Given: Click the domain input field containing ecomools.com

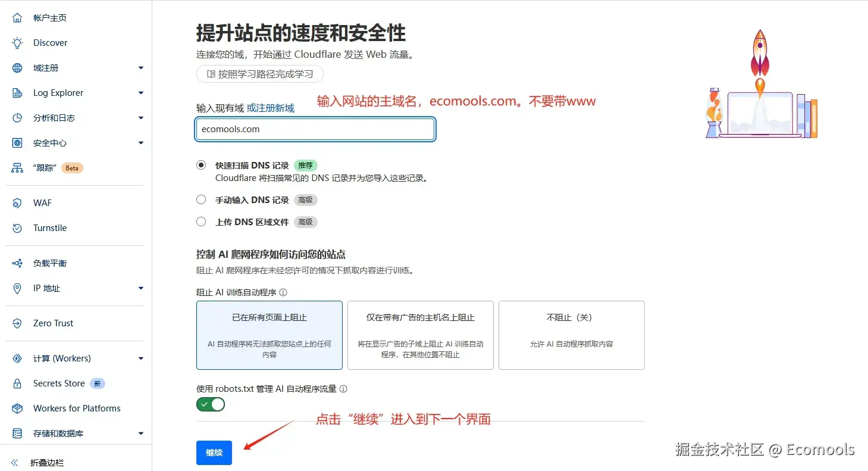Looking at the screenshot, I should coord(315,129).
